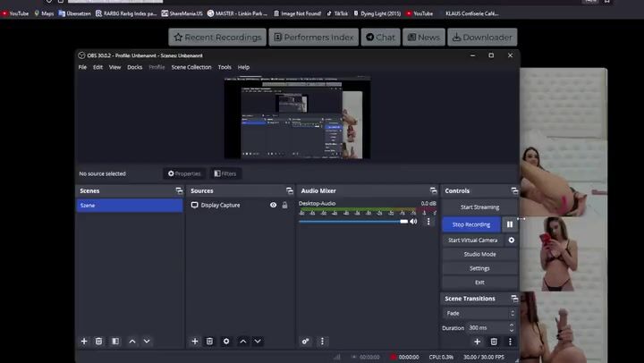Open Audio Mixer bottom options menu
The height and width of the screenshot is (363, 644).
(322, 342)
